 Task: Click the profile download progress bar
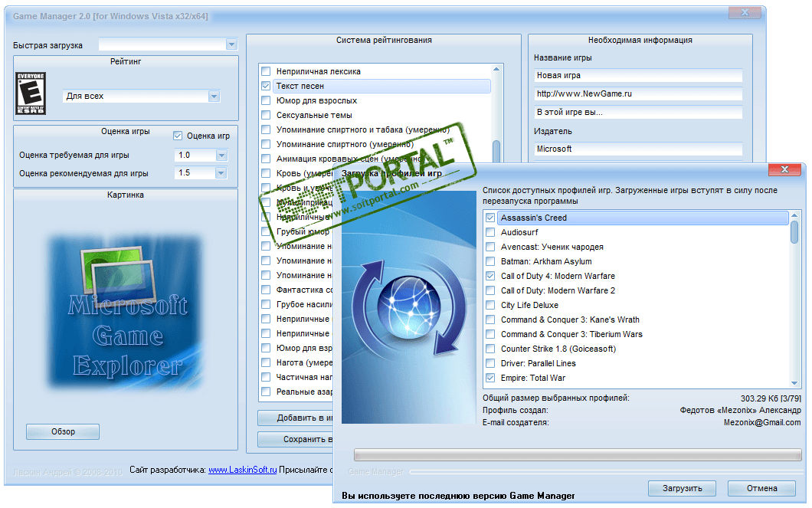pos(578,455)
